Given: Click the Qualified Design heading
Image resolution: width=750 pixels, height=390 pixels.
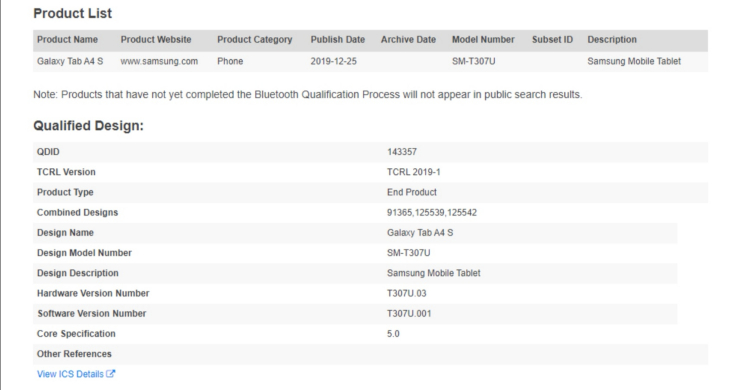Looking at the screenshot, I should click(88, 126).
